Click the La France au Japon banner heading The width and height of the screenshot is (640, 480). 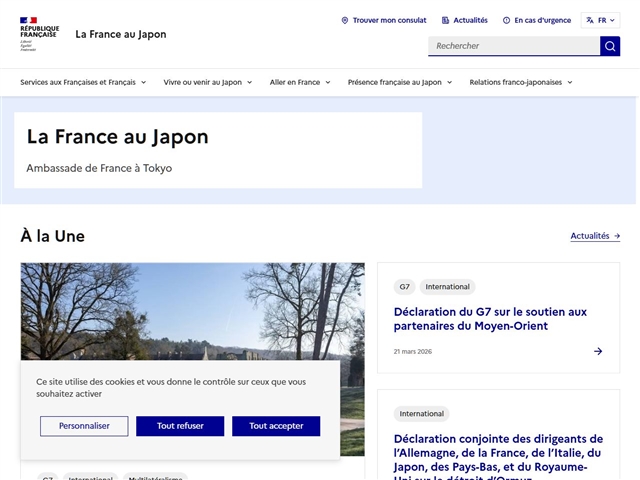click(x=118, y=137)
